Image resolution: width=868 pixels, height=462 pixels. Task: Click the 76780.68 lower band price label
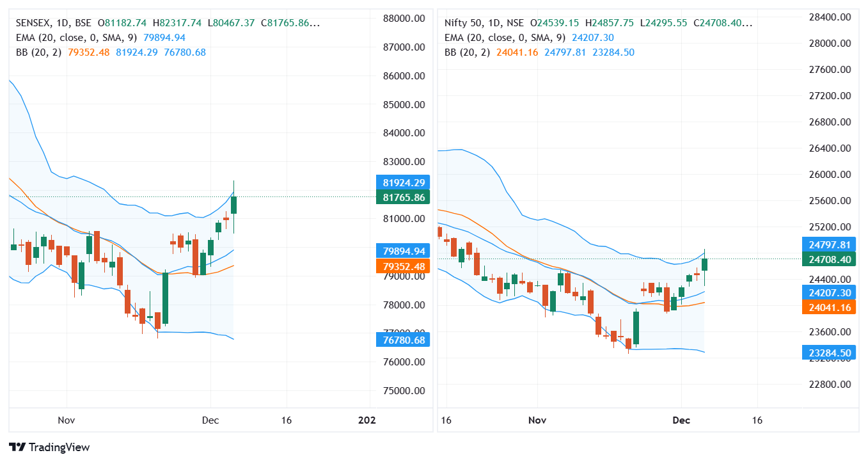coord(403,340)
